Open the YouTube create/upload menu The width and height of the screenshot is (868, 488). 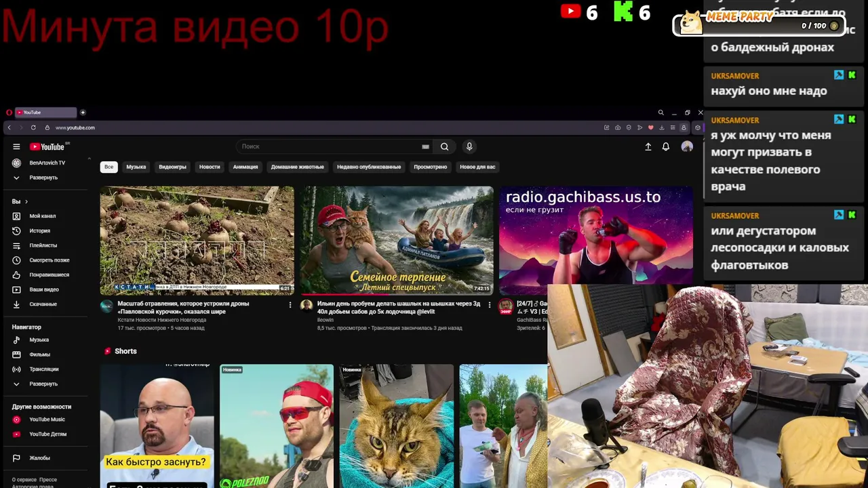648,146
